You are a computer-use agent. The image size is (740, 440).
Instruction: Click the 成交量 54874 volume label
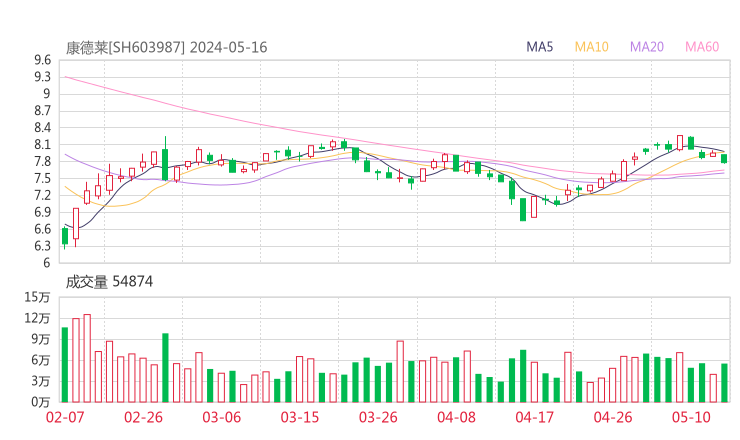pos(109,282)
